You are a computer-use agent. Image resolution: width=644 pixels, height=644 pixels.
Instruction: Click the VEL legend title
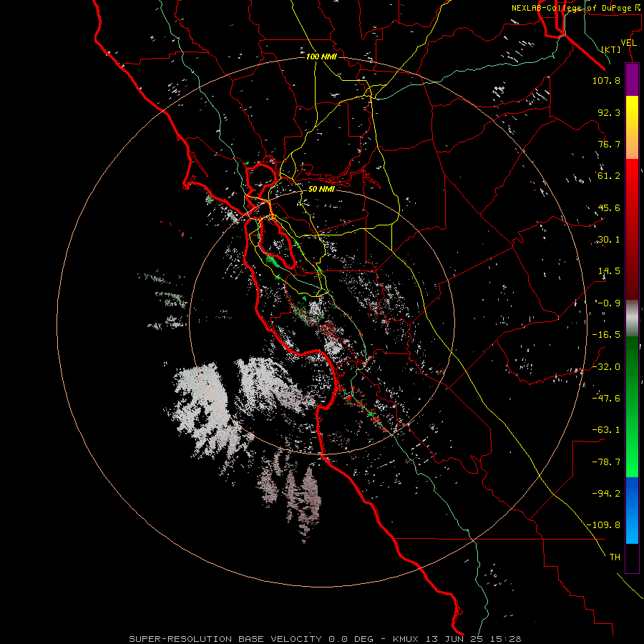[628, 43]
